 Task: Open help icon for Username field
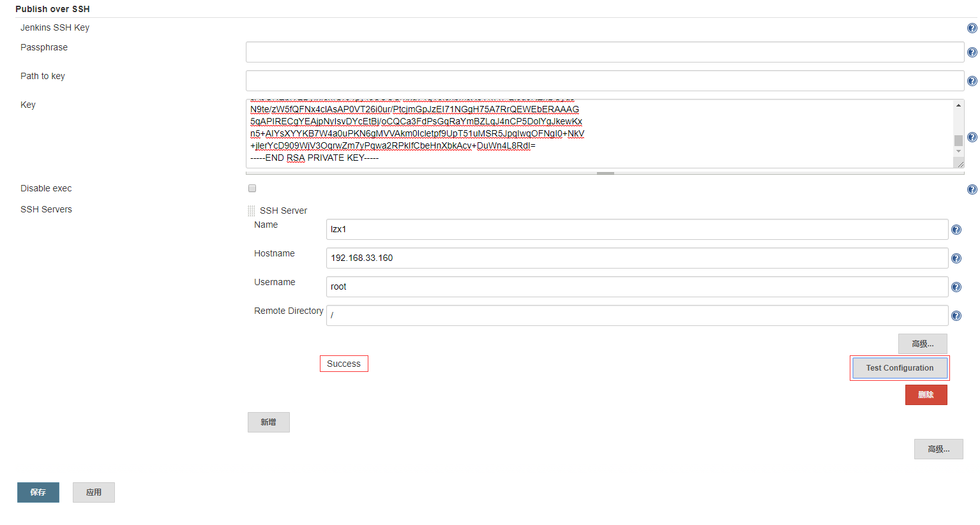pos(956,287)
